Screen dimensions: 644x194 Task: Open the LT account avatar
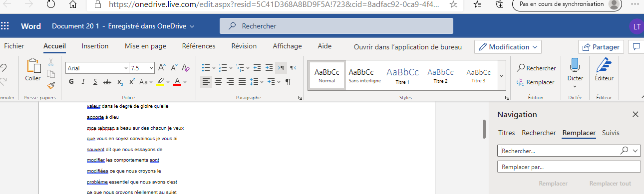637,26
